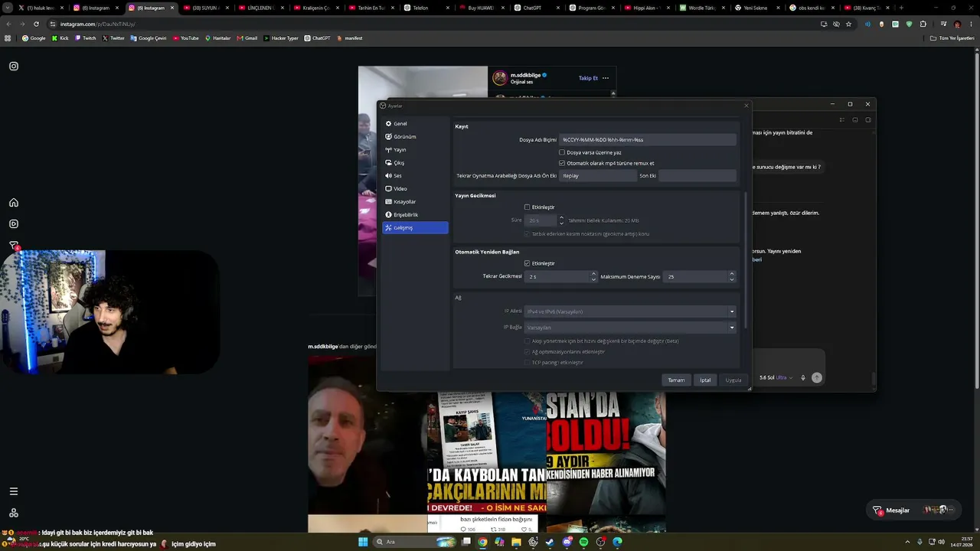This screenshot has width=980, height=551.
Task: Open the IP Bağla dropdown
Action: pos(630,328)
